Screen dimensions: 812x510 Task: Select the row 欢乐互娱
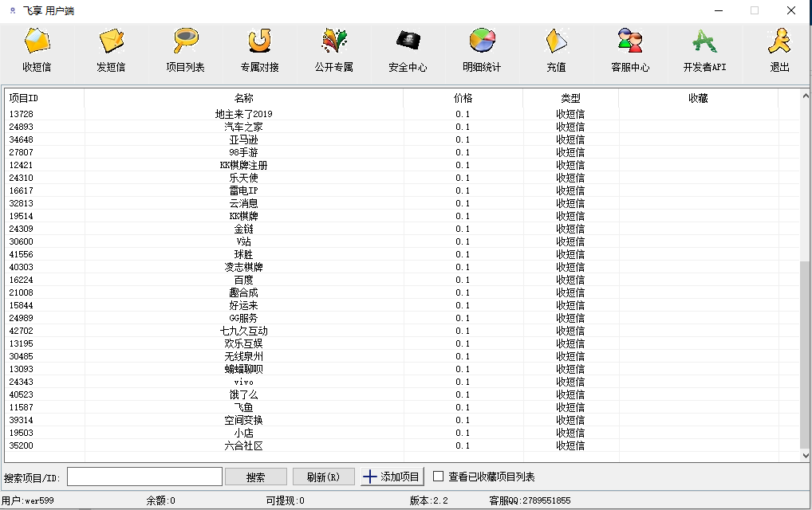(x=401, y=343)
